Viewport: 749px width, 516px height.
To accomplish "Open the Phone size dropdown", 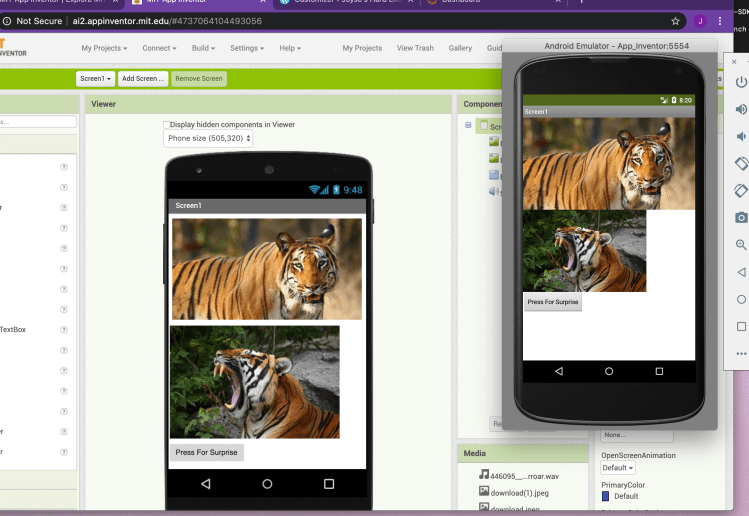I will pyautogui.click(x=207, y=139).
